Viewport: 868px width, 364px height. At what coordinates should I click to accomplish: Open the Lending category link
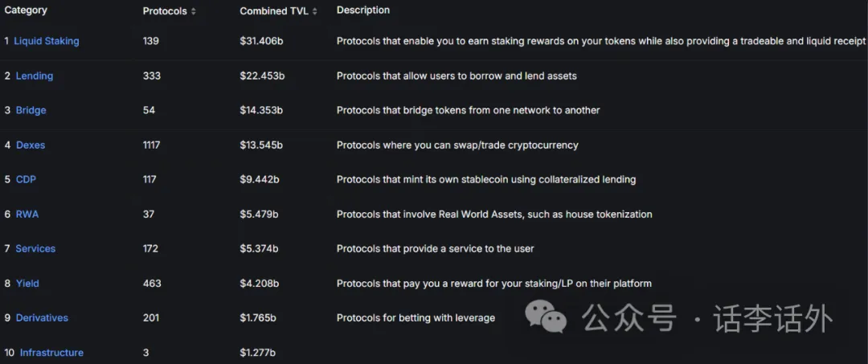point(35,76)
